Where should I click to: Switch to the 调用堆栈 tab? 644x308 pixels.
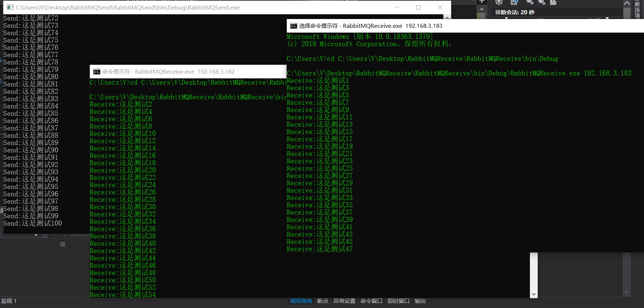tap(301, 301)
